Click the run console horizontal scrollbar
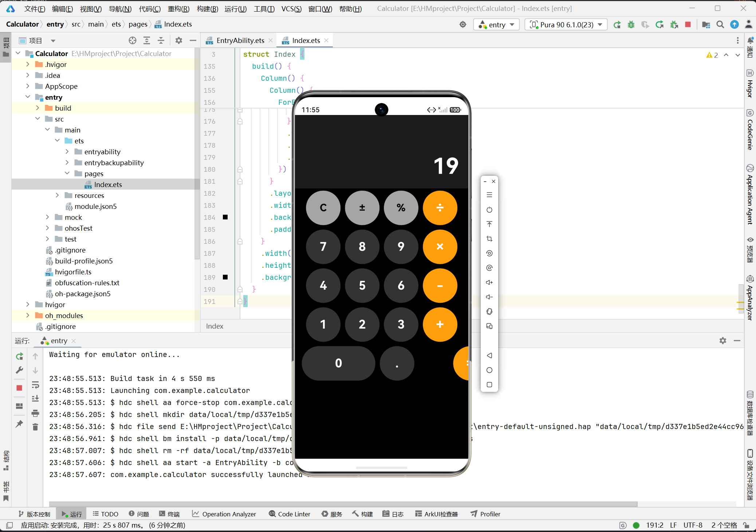The image size is (756, 532). [x=343, y=504]
